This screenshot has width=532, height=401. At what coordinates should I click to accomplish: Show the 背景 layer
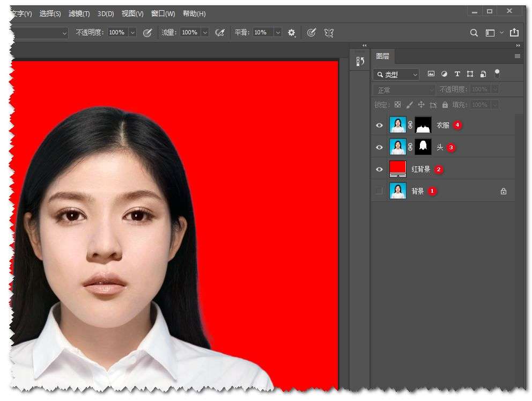coord(379,191)
